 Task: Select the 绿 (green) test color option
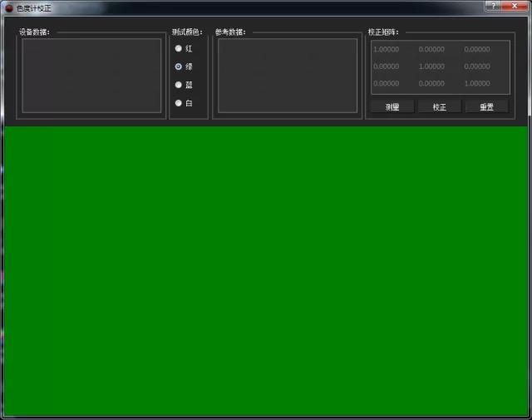[179, 67]
